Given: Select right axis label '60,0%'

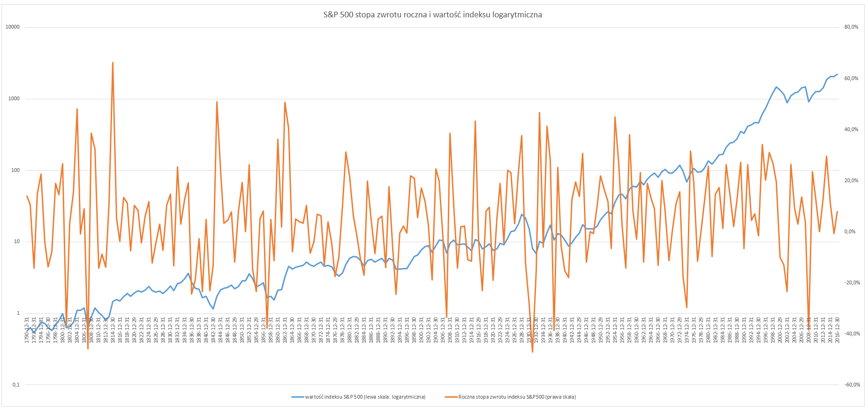Looking at the screenshot, I should [851, 78].
